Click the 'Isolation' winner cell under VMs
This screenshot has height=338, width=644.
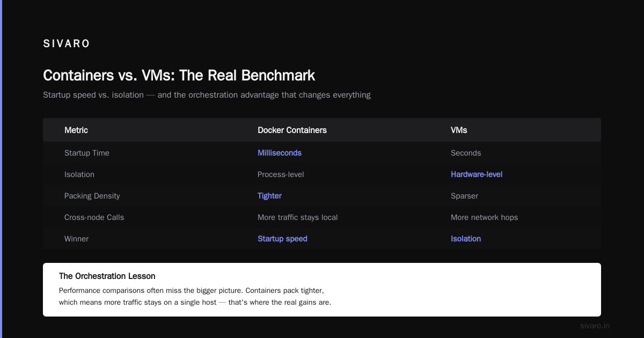(466, 239)
